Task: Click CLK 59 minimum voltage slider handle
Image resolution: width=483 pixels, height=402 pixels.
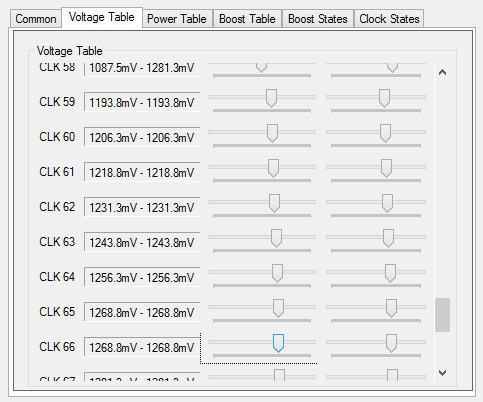Action: point(271,98)
